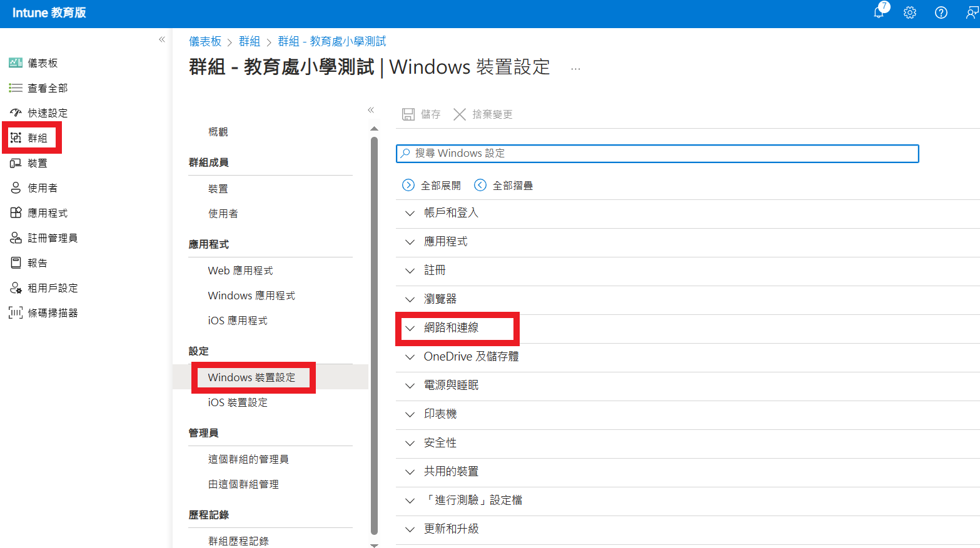Click the 全部摺疊 collapse all icon

coord(480,186)
